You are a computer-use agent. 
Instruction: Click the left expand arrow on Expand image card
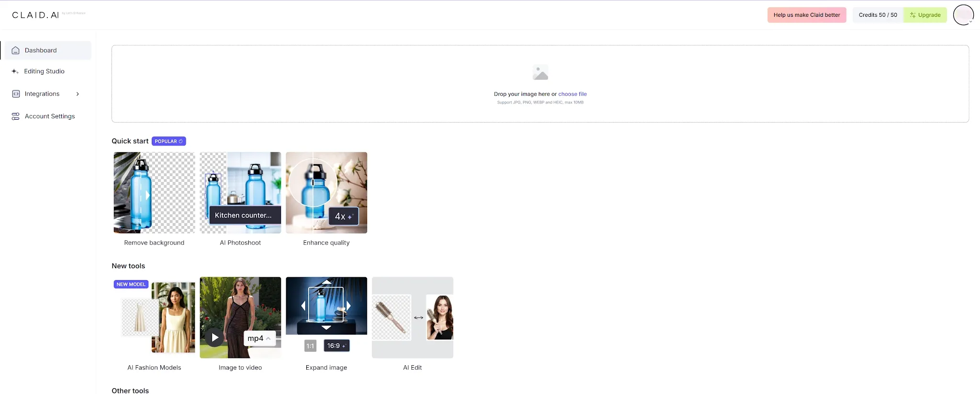pyautogui.click(x=303, y=305)
